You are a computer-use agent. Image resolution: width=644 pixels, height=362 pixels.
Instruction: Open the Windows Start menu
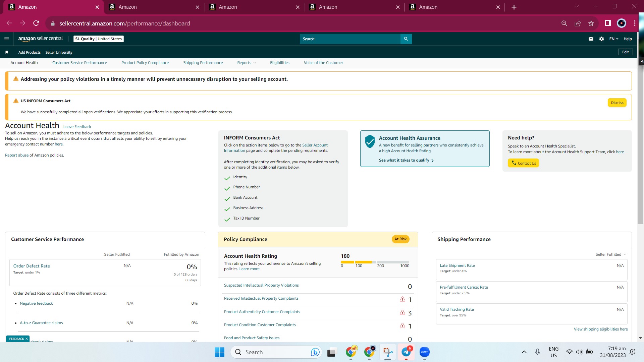coord(219,352)
